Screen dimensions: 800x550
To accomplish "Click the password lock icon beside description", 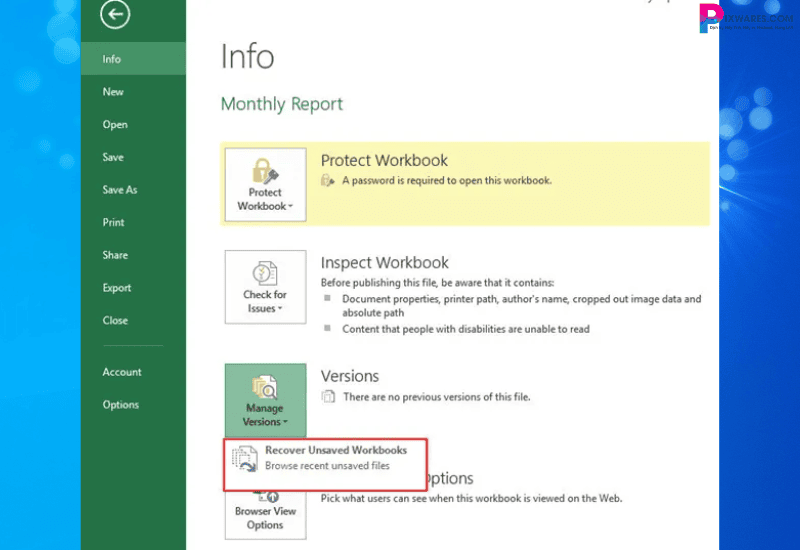I will pos(327,181).
